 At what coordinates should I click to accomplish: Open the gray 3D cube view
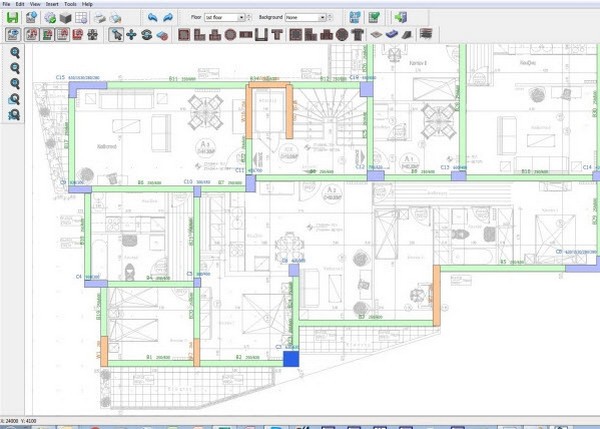point(66,18)
